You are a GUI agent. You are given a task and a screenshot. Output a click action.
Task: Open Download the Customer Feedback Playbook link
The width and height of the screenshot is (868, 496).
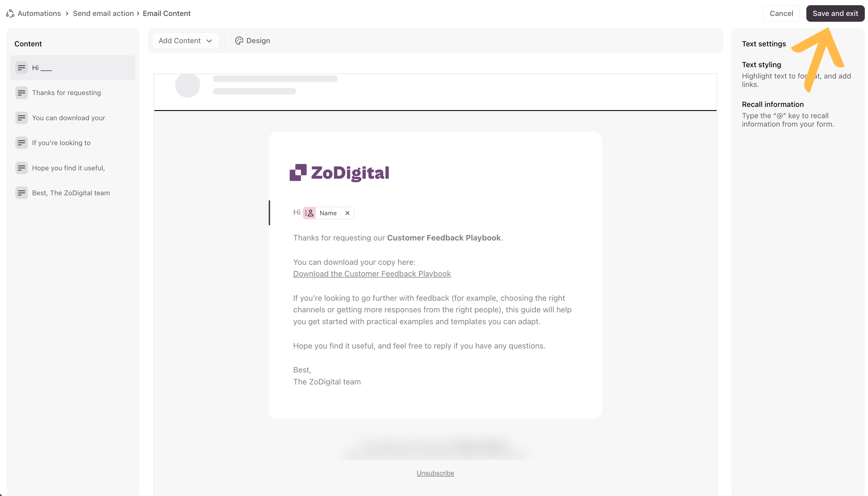click(372, 274)
